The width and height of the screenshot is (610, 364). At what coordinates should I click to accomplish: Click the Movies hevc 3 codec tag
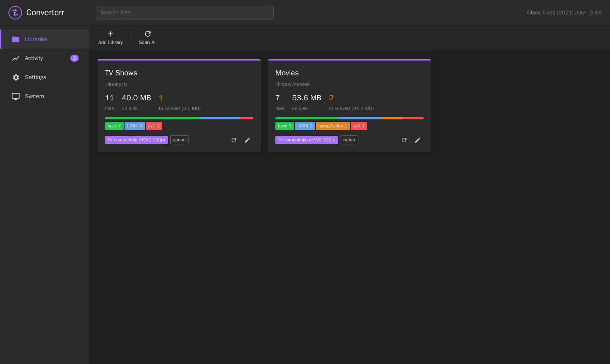pos(285,126)
